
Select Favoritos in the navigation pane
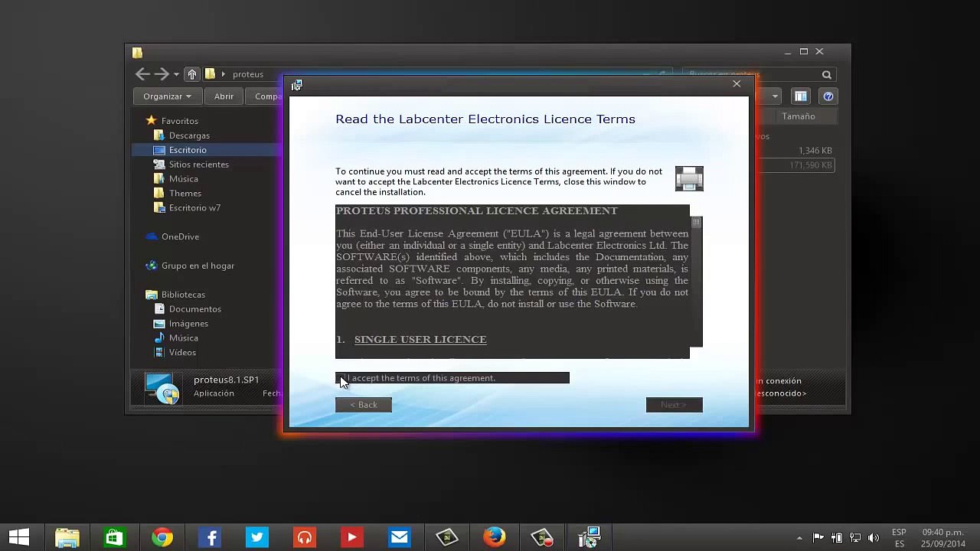[180, 121]
